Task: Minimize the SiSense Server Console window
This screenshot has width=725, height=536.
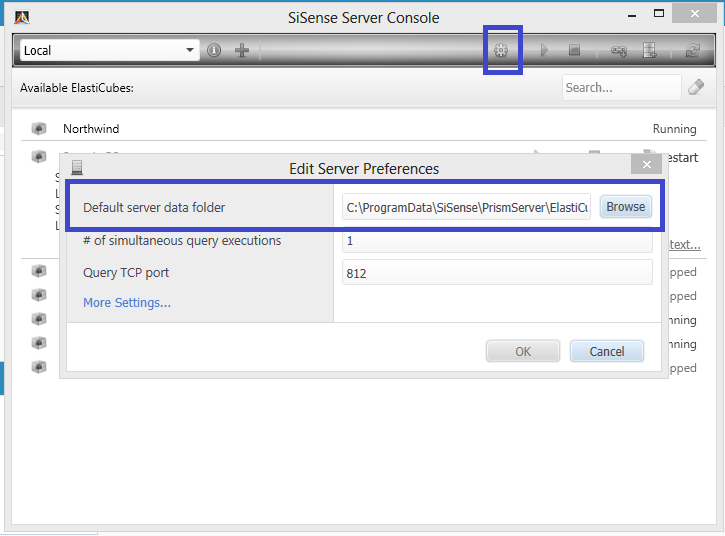Action: tap(632, 16)
